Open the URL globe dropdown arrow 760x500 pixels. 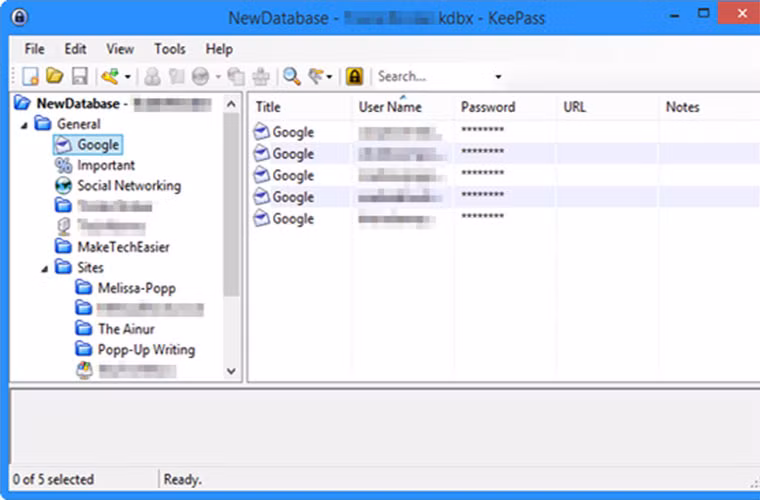[x=218, y=77]
